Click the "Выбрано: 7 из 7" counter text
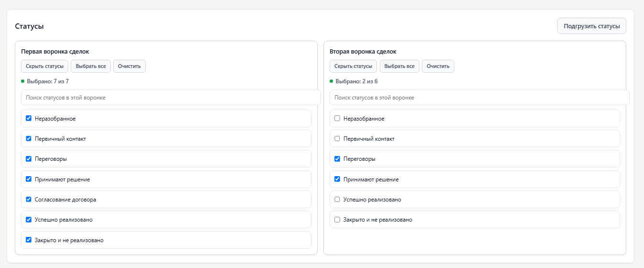Viewport: 644px width, 268px height. tap(48, 81)
